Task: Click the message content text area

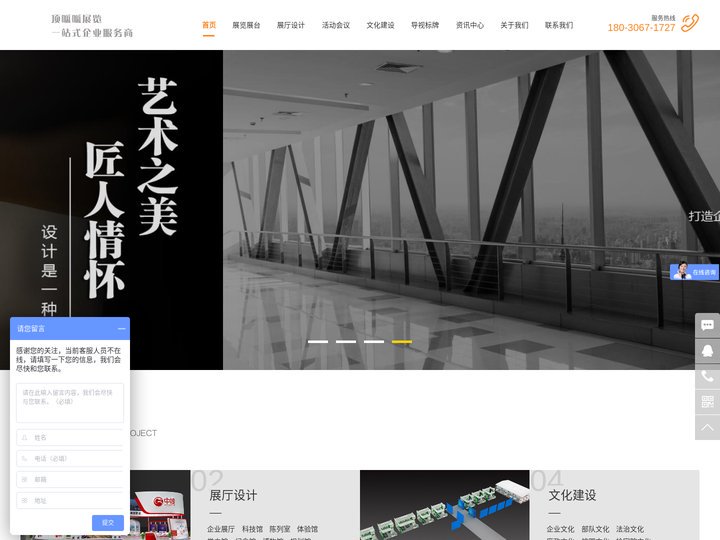Action: tap(70, 403)
